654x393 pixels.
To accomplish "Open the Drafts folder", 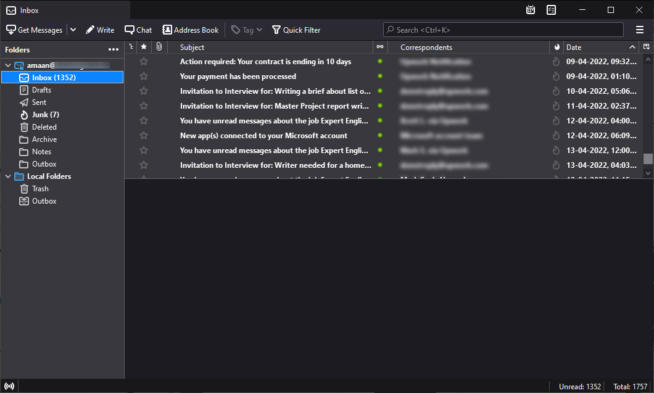I will (62, 90).
